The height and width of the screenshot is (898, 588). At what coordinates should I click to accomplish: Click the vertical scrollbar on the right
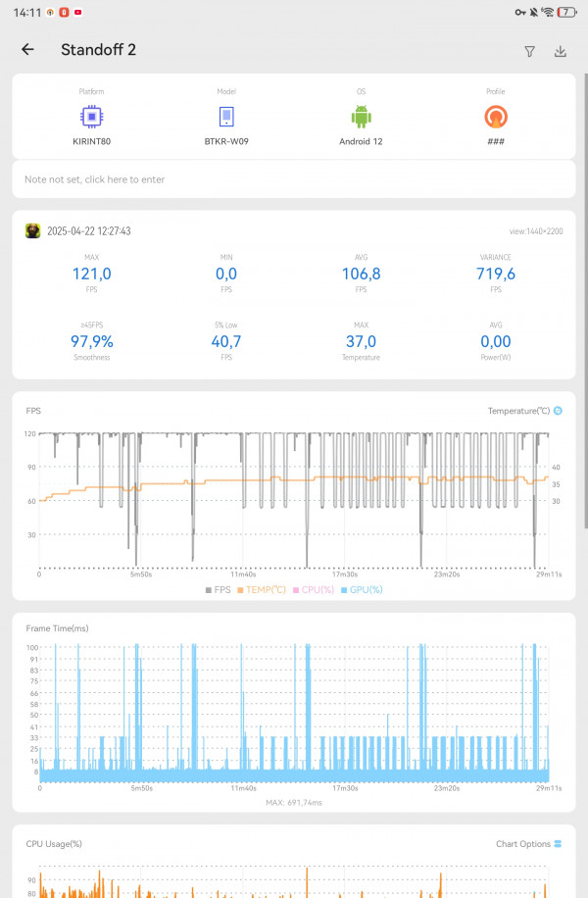[x=585, y=301]
